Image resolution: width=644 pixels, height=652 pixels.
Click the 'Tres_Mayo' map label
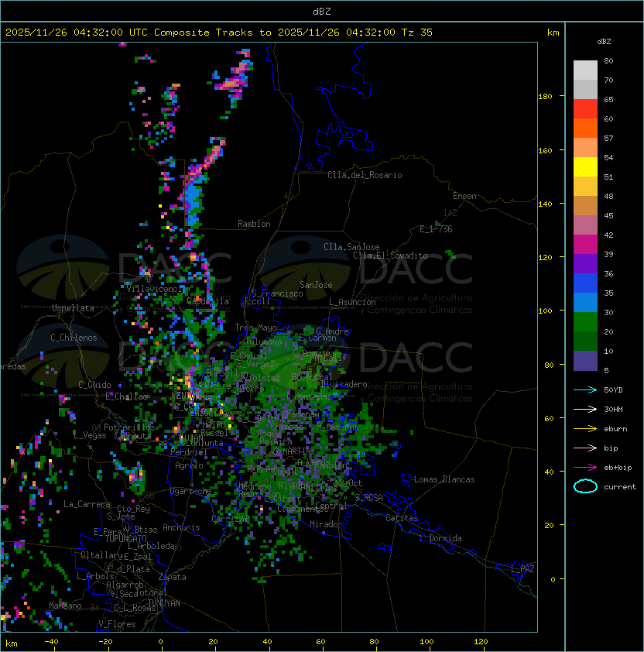(255, 328)
